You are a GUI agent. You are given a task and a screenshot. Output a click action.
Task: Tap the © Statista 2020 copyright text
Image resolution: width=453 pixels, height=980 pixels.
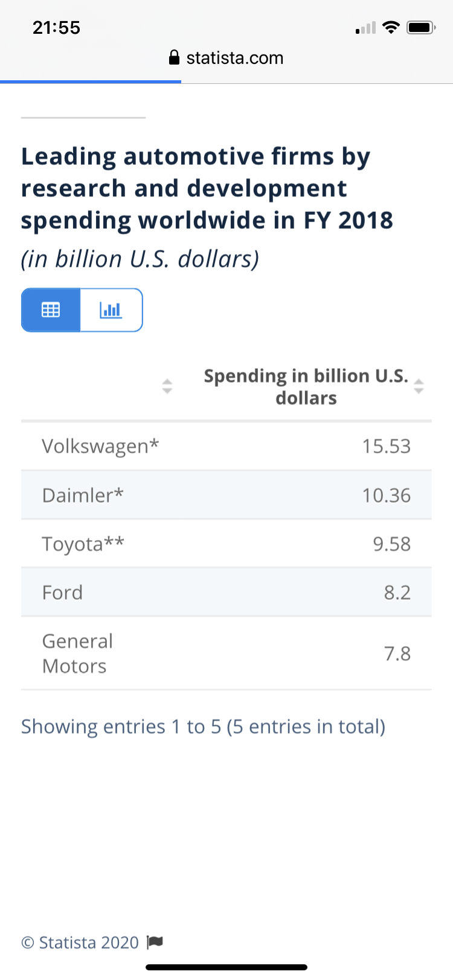[x=80, y=943]
